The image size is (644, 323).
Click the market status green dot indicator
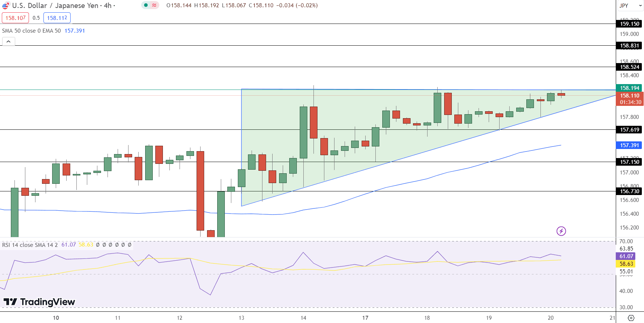point(146,5)
